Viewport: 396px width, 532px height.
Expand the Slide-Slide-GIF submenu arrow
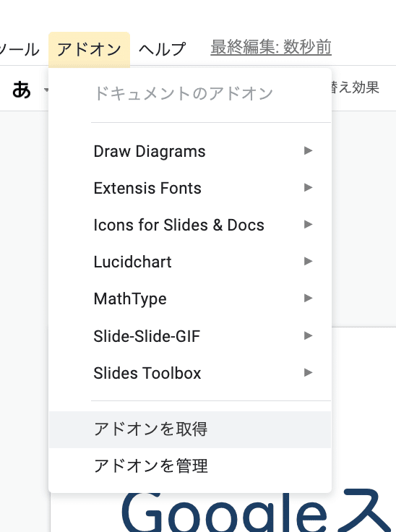tap(308, 335)
